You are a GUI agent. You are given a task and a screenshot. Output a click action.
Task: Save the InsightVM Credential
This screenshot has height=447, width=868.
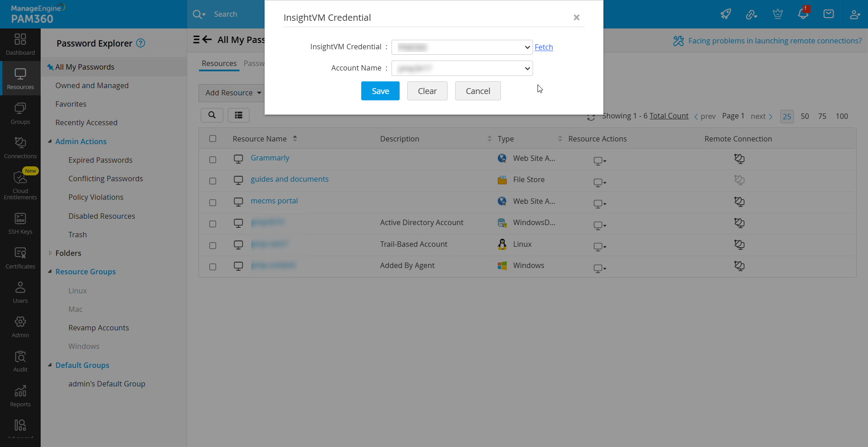pos(380,91)
